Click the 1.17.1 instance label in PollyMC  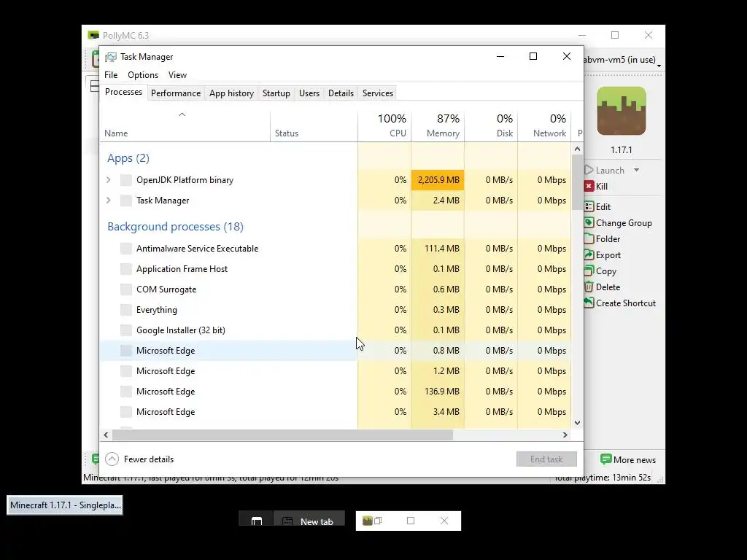click(x=622, y=150)
